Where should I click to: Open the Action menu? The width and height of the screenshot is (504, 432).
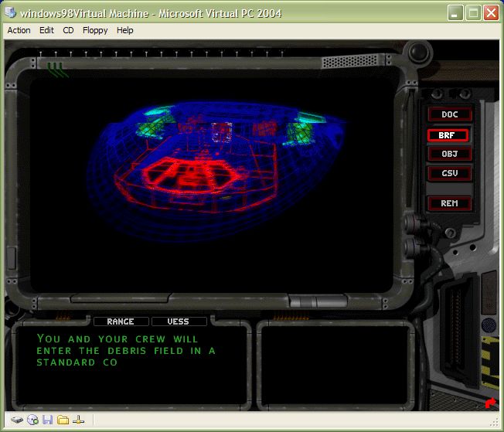pos(19,30)
